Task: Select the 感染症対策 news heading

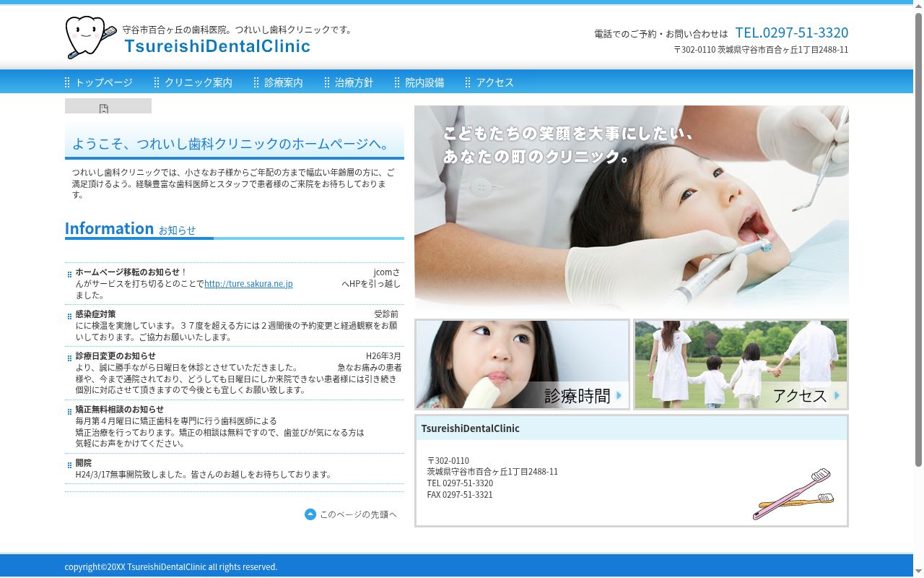Action: pyautogui.click(x=95, y=314)
